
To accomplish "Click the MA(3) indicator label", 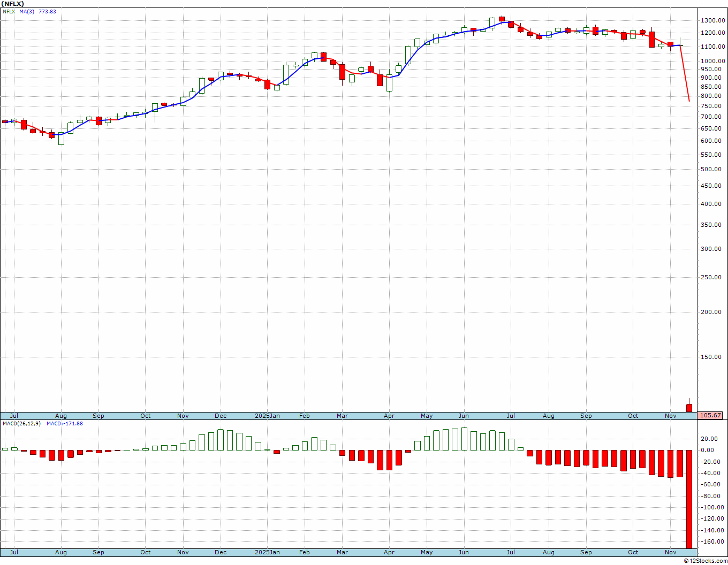I will click(x=27, y=12).
